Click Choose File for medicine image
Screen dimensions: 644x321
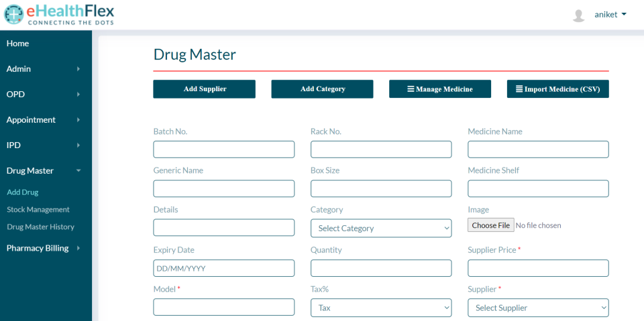(x=490, y=225)
